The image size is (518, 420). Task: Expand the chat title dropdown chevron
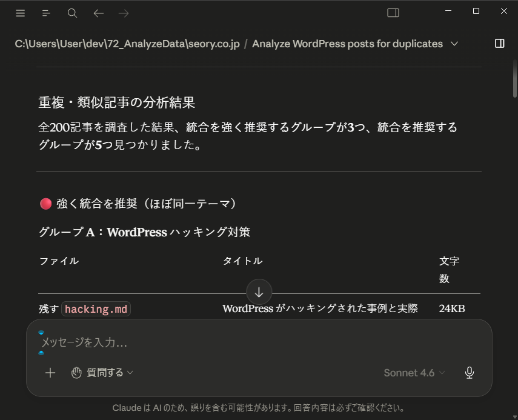[454, 44]
